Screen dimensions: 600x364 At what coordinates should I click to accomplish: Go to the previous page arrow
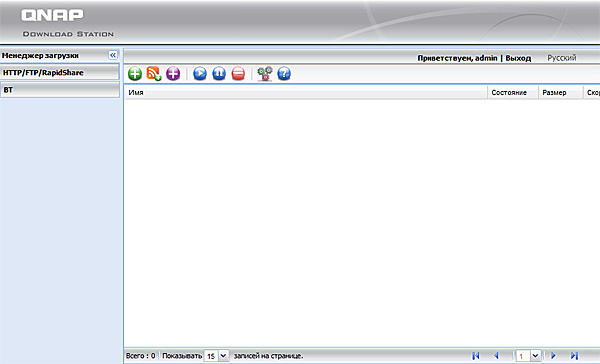coord(496,356)
